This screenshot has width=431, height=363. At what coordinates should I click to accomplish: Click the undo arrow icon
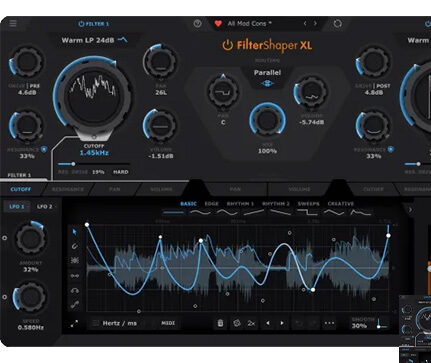(x=298, y=323)
